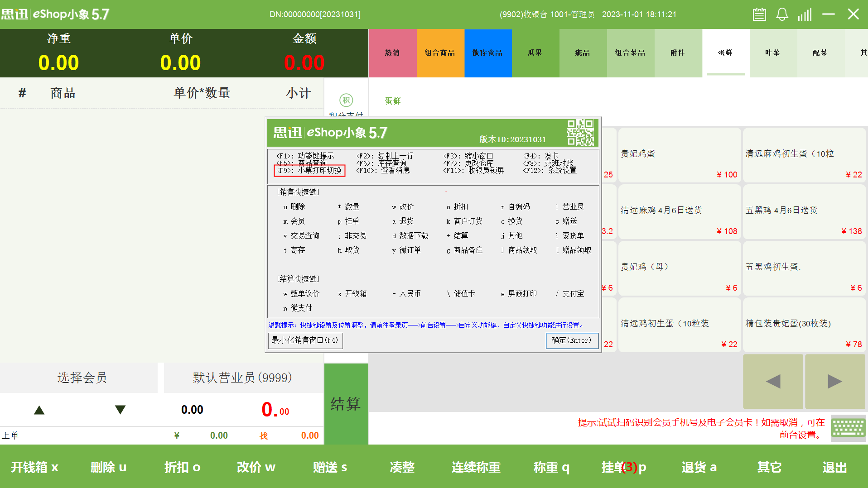This screenshot has width=868, height=488.
Task: Select product 五黑鸡 4月6日送货
Action: [804, 212]
